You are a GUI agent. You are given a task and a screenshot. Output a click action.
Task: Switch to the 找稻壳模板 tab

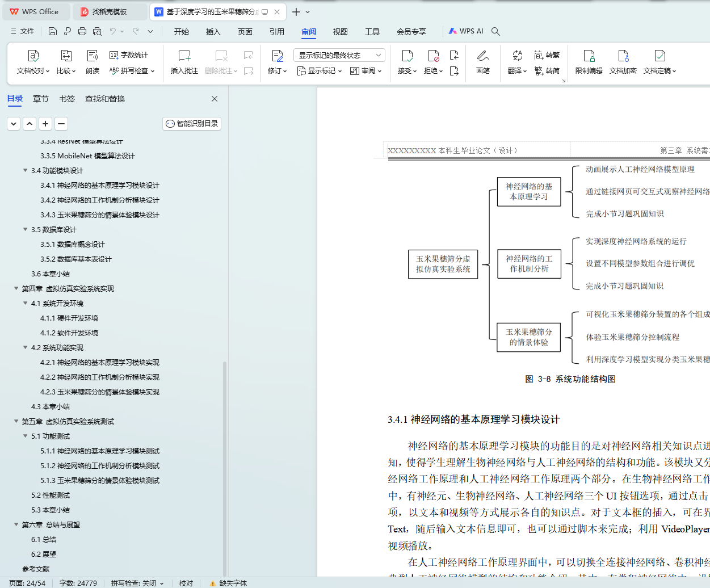click(110, 12)
